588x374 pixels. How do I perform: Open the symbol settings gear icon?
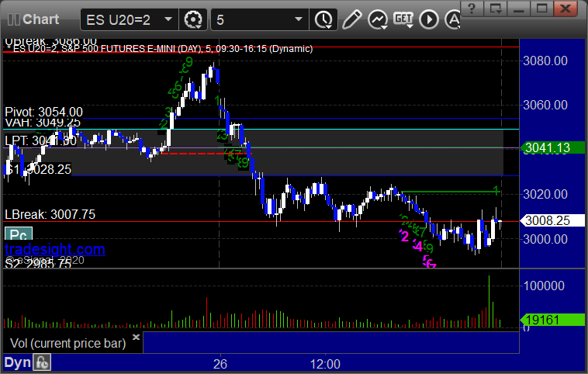click(193, 19)
